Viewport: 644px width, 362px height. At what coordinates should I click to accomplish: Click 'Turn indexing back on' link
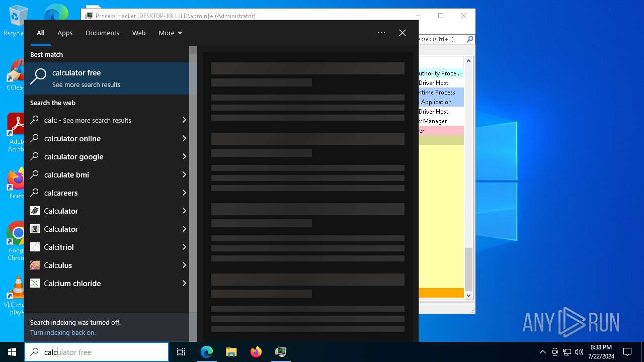pyautogui.click(x=63, y=332)
